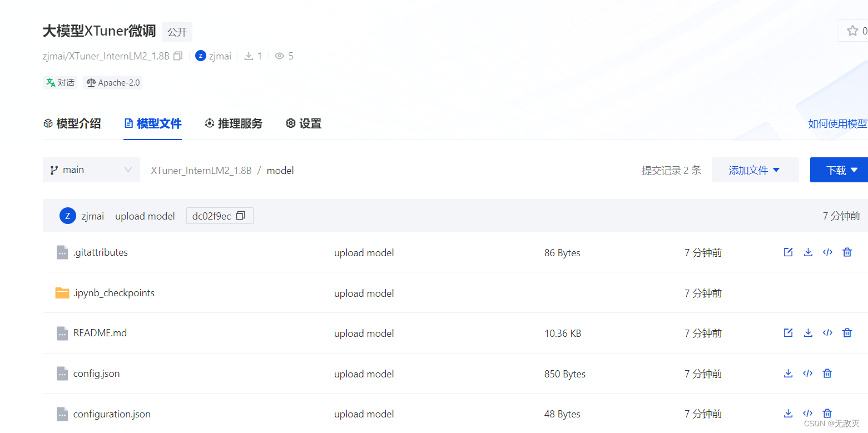Select the 模型文件 tab
Viewport: 868px width, 433px height.
tap(153, 123)
